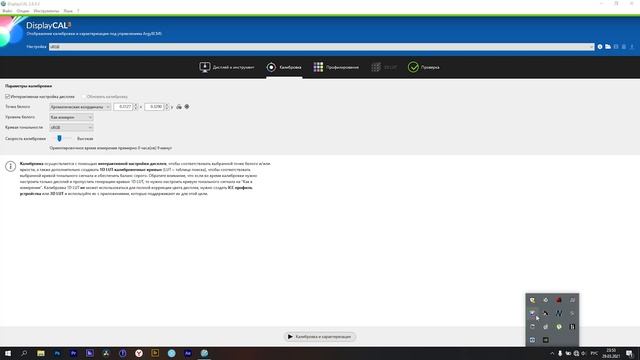Open the Инструменты menu

tap(46, 11)
